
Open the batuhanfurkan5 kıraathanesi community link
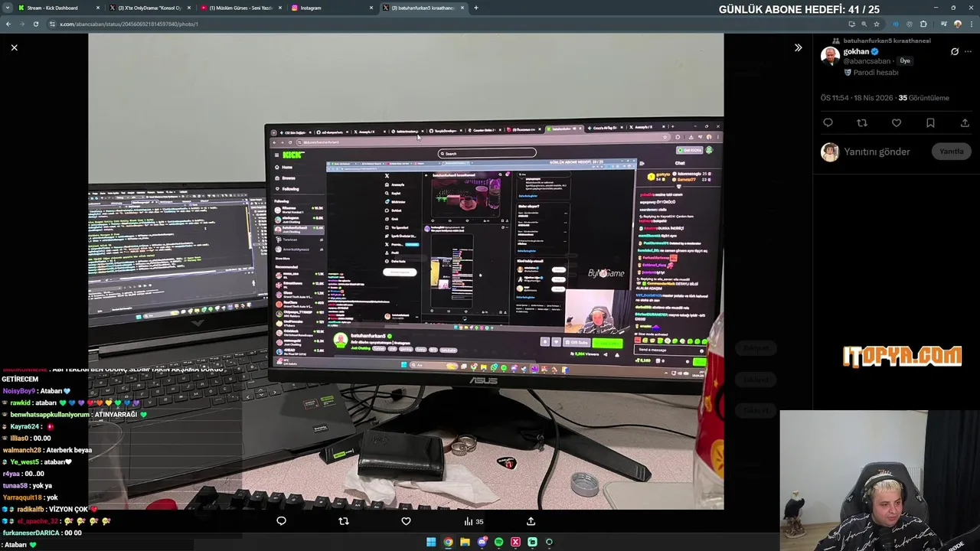(887, 41)
